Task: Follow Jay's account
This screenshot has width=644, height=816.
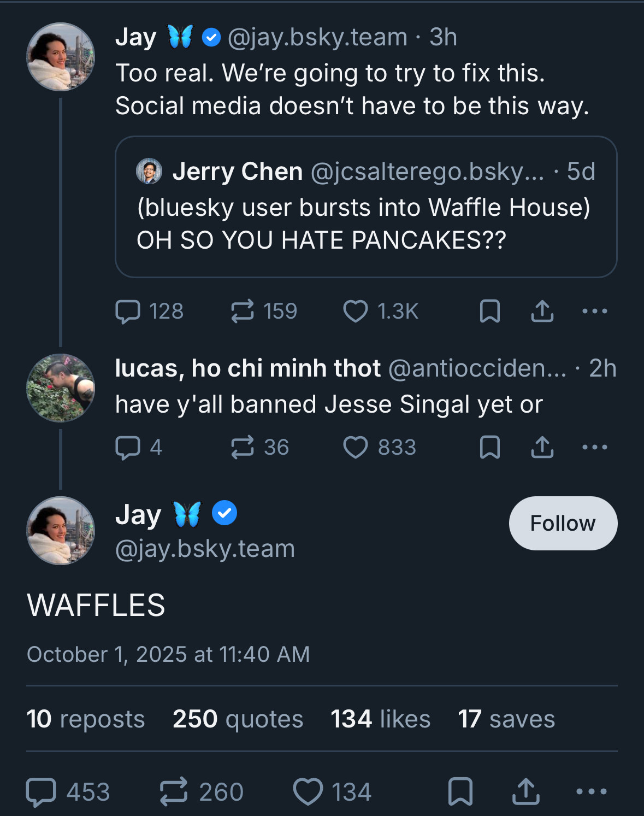Action: click(x=563, y=523)
